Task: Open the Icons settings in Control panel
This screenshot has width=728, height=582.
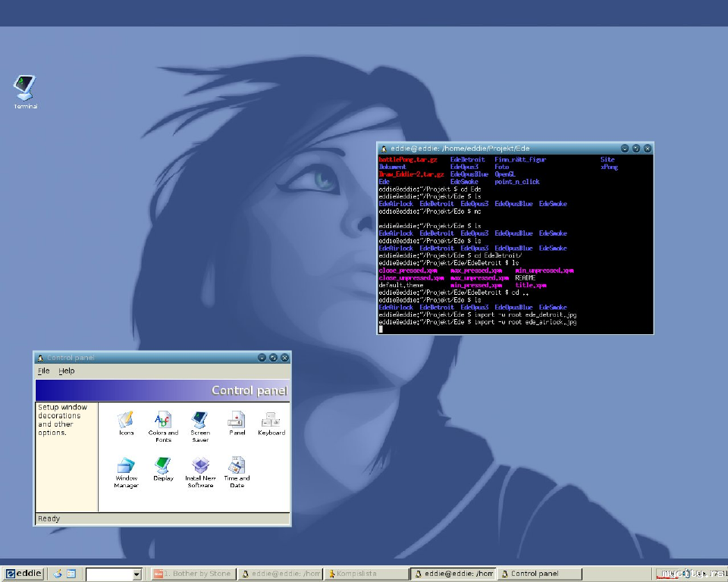Action: [126, 420]
